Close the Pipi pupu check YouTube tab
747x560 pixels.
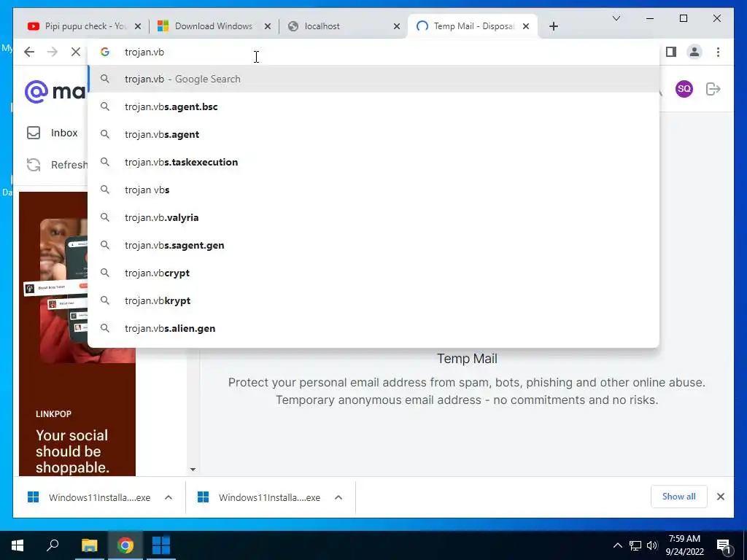coord(138,26)
